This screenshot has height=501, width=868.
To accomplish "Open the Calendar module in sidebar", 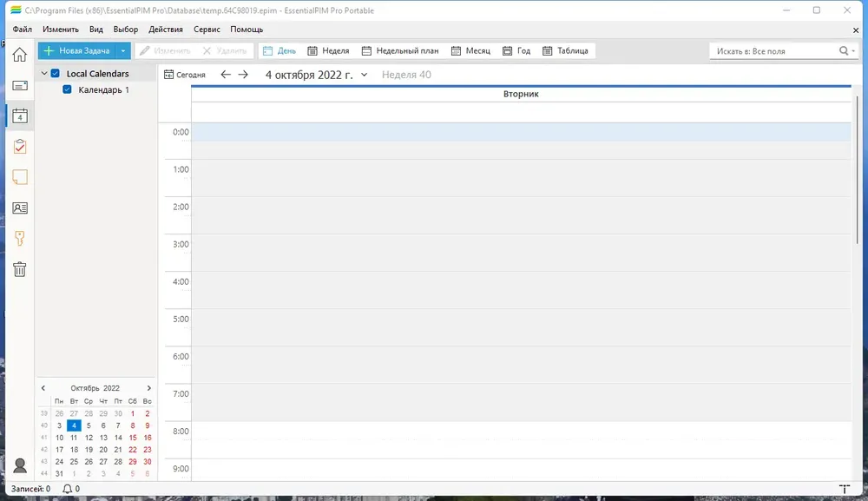I will click(x=19, y=116).
